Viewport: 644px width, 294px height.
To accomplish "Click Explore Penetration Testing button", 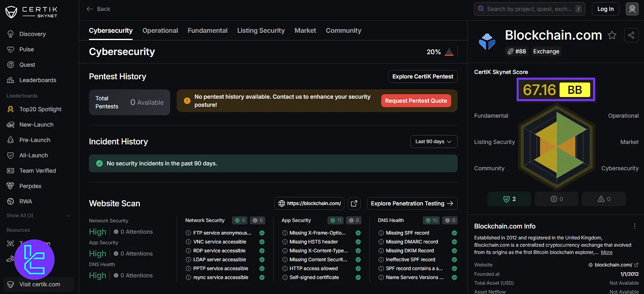I will tap(412, 203).
